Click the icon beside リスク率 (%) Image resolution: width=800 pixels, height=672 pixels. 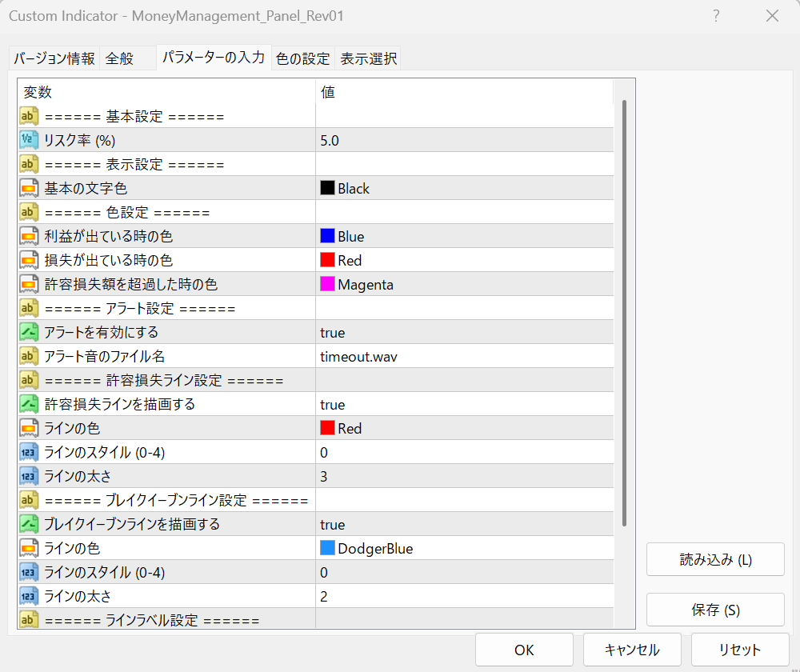pos(29,140)
